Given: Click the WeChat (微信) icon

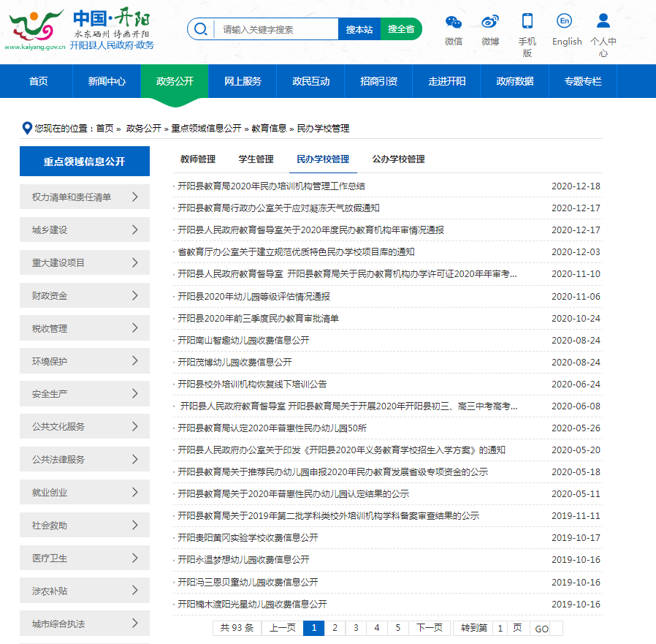Looking at the screenshot, I should coord(454,22).
